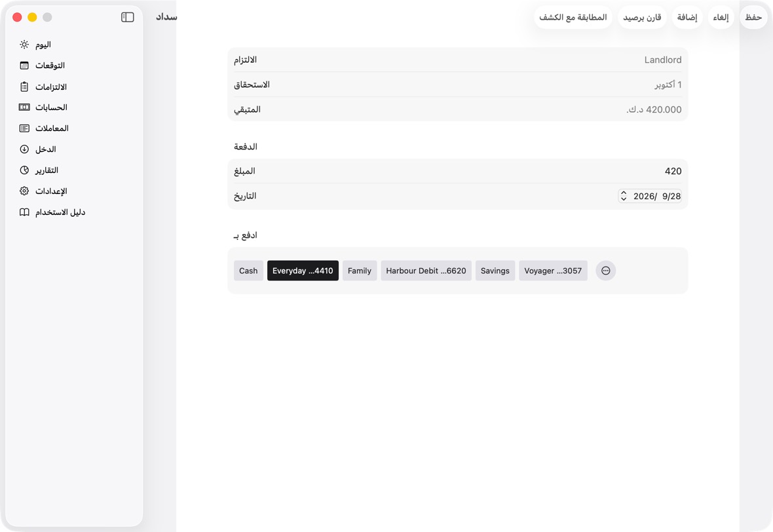Toggle the sidebar panel icon
Image resolution: width=773 pixels, height=532 pixels.
point(128,17)
